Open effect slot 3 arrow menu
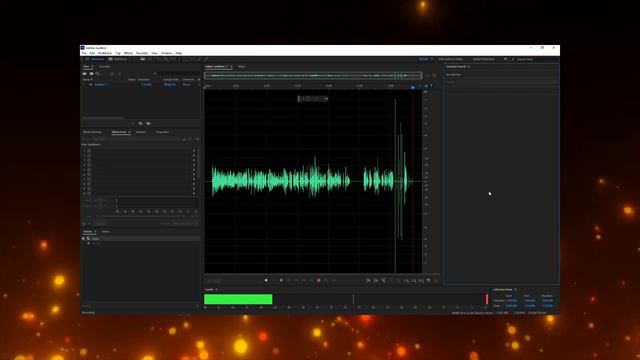640x360 pixels. pyautogui.click(x=194, y=160)
